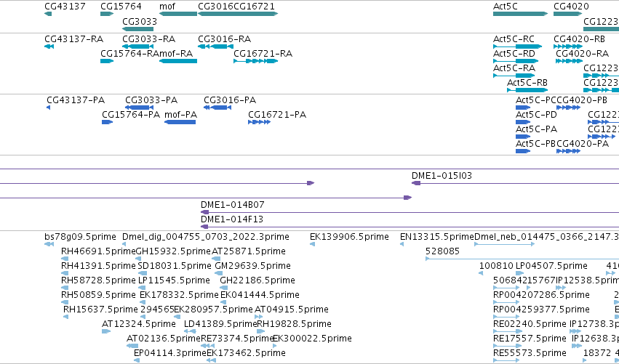Click protein Act5C-PA
Image resolution: width=619 pixels, height=364 pixels.
click(x=523, y=137)
